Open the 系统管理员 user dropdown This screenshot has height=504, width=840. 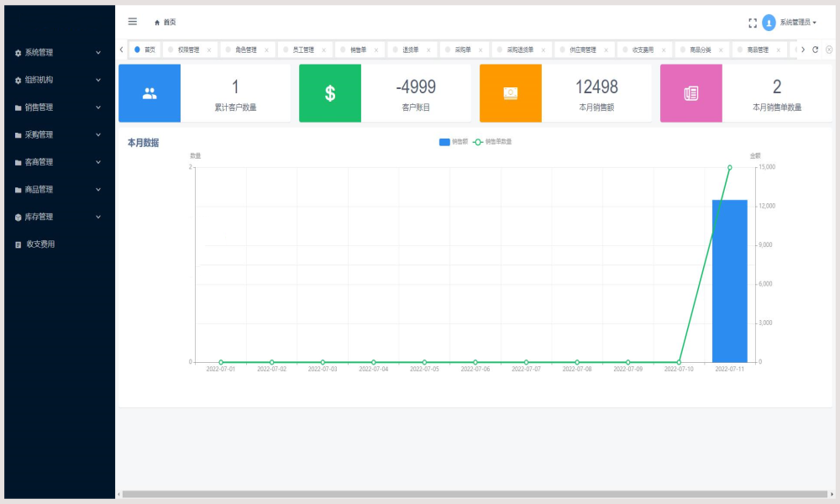(798, 23)
